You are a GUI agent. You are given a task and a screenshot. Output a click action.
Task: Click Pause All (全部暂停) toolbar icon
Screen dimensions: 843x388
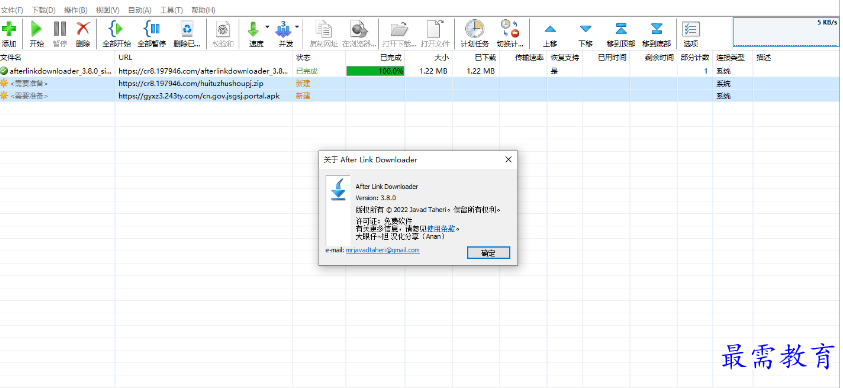(x=152, y=28)
